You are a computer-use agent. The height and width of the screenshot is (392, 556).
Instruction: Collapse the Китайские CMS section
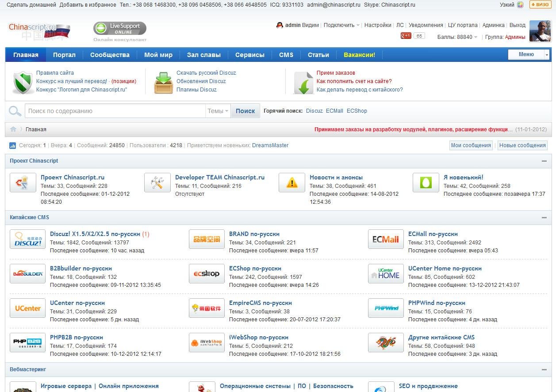click(x=543, y=217)
